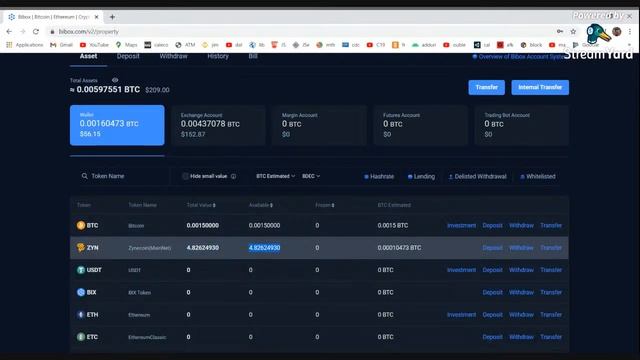The image size is (640, 360).
Task: Bookmark this page with the star icon
Action: tap(573, 31)
